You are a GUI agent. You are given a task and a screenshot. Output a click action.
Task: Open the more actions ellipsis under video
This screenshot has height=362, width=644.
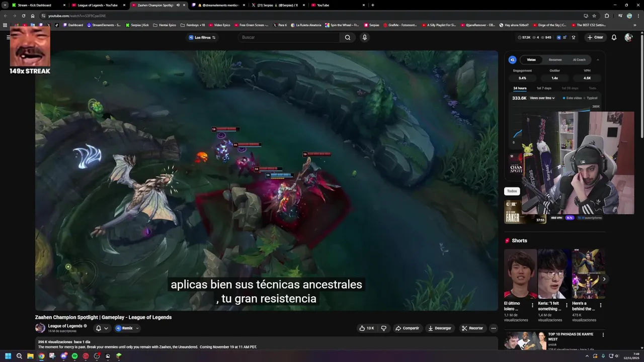coord(494,328)
